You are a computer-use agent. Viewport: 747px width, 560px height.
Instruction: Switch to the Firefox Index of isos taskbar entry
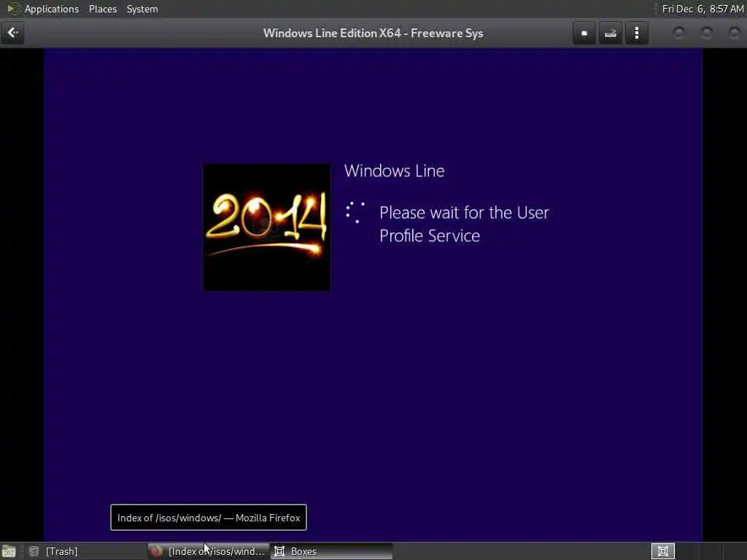[x=208, y=551]
